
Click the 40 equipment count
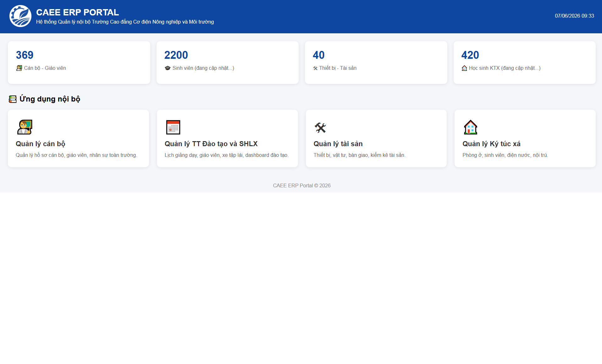[x=319, y=55]
